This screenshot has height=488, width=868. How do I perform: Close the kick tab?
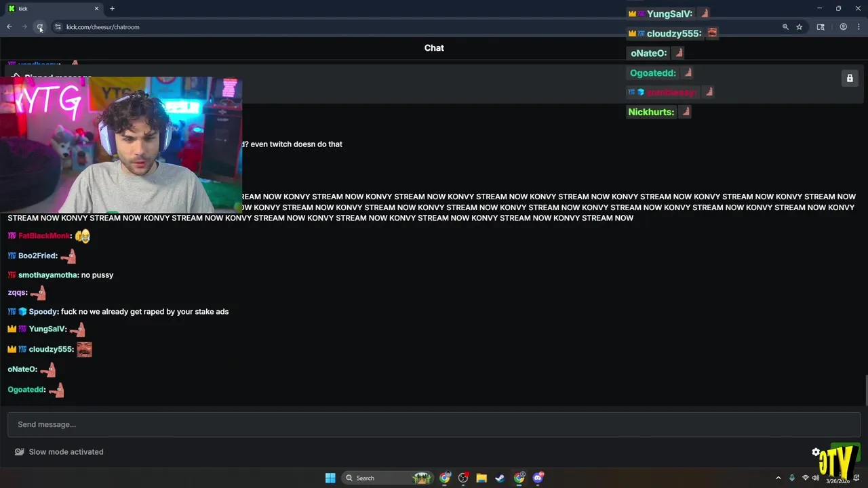point(96,9)
